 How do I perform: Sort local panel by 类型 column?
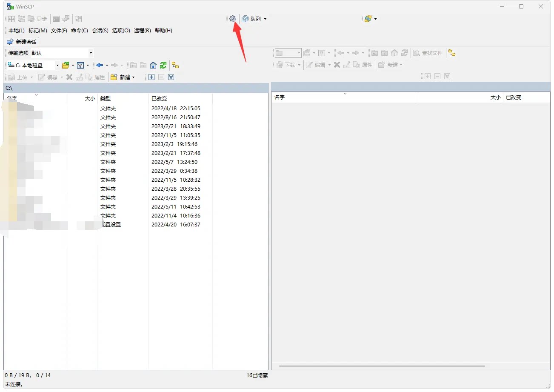tap(123, 98)
